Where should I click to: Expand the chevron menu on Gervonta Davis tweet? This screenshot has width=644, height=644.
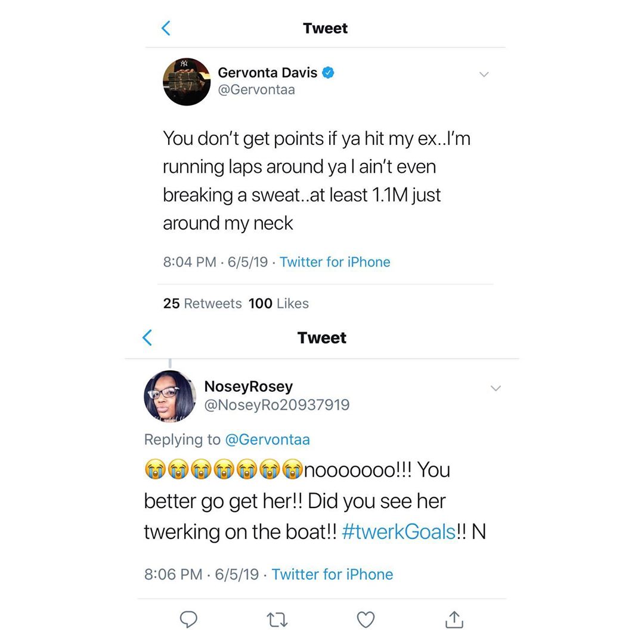pyautogui.click(x=484, y=75)
